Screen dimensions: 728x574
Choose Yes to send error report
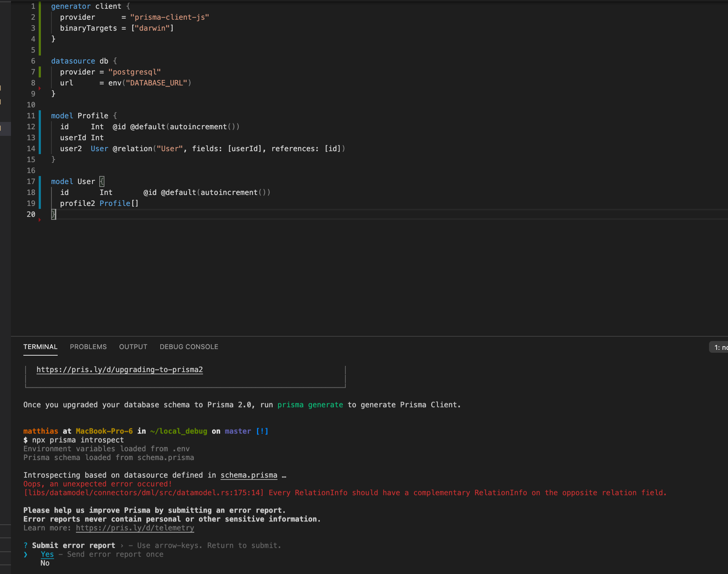47,554
